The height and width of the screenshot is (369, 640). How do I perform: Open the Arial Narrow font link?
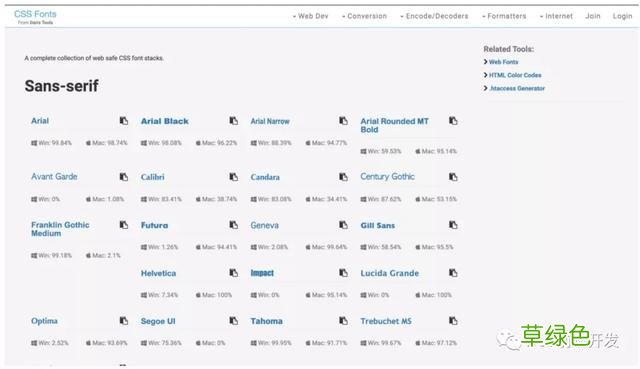pos(270,121)
